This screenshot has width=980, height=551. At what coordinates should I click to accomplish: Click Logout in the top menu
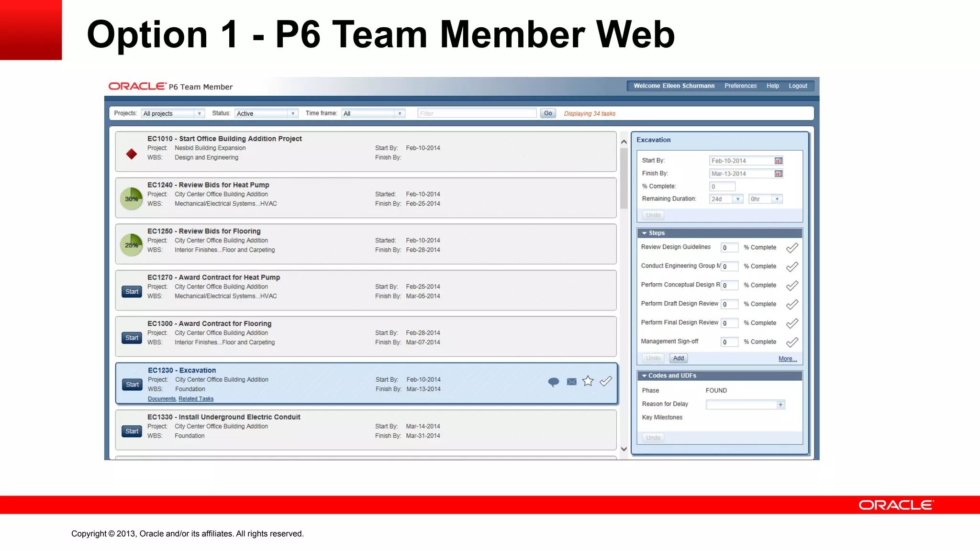(x=798, y=86)
